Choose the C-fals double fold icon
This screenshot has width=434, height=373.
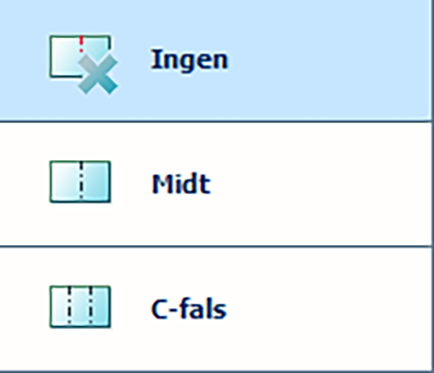[x=80, y=307]
